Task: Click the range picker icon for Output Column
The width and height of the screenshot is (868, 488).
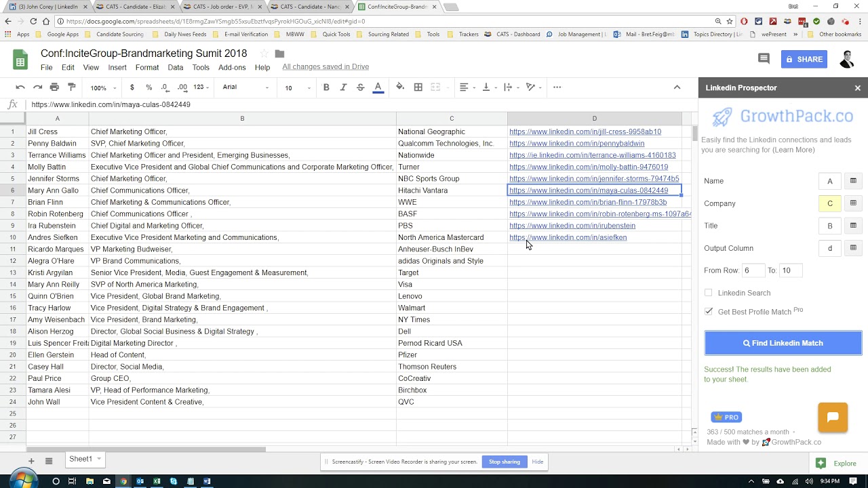Action: [x=853, y=248]
